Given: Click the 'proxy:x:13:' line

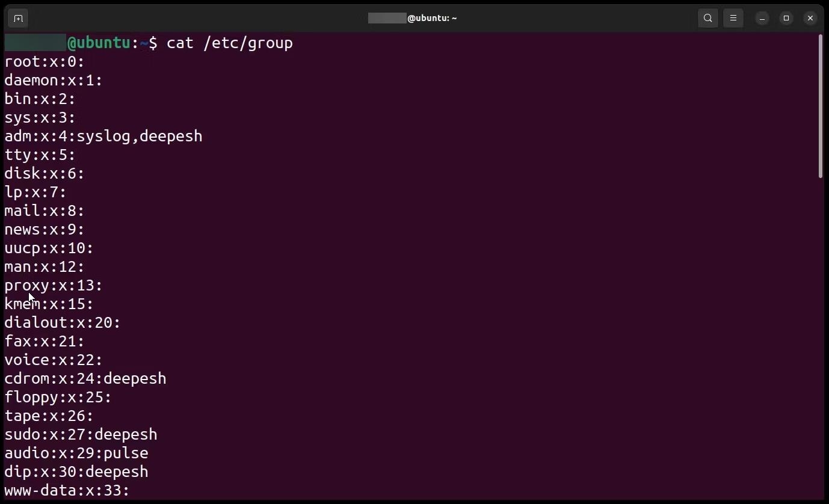Looking at the screenshot, I should [54, 285].
